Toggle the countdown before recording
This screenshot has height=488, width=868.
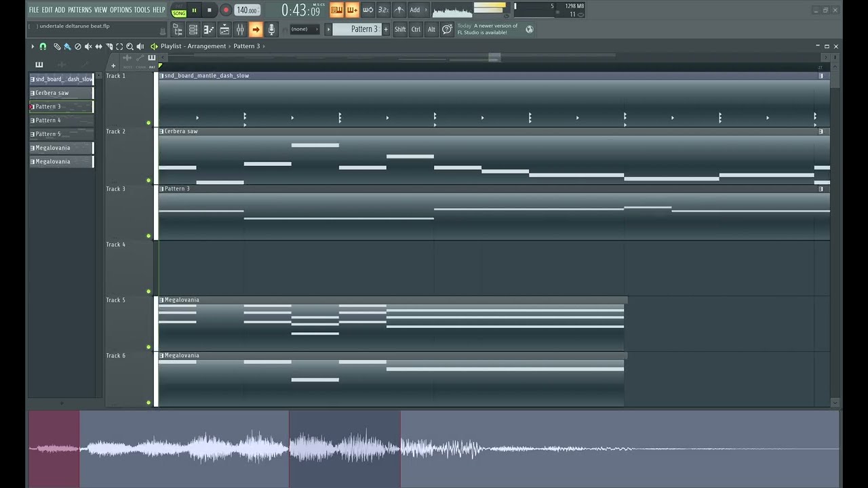tap(383, 9)
